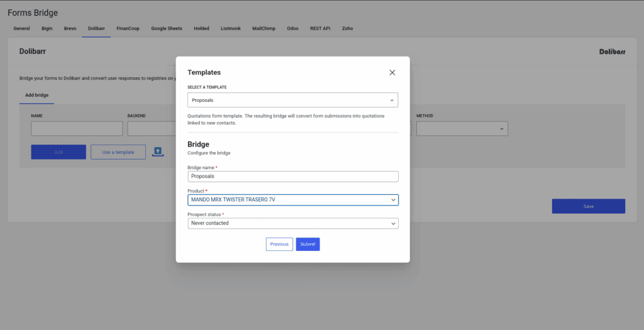Click the Dolibarr logo in the panel header

[612, 52]
